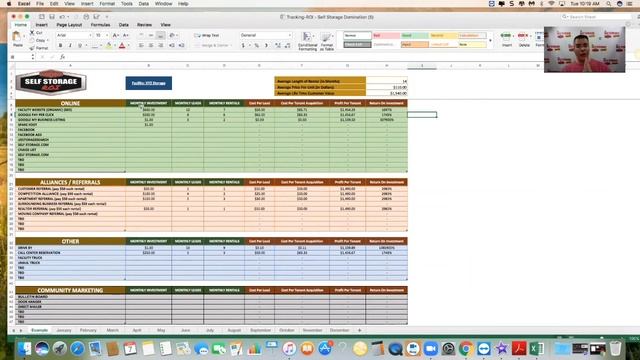
Task: Expand the cell styles gallery arrow
Action: [490, 40]
